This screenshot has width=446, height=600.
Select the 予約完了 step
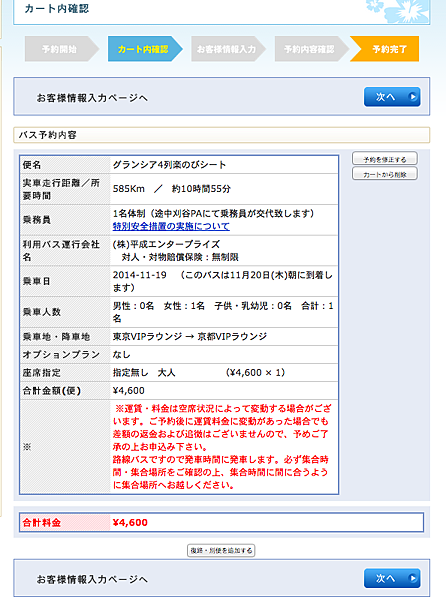tap(385, 49)
